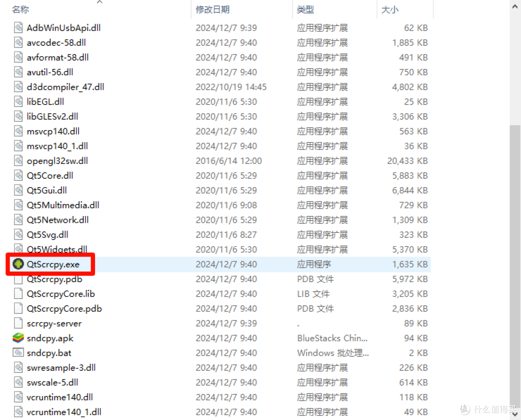Click the vertical scrollbar thumb
Screen dimensions: 521x420
click(515, 267)
